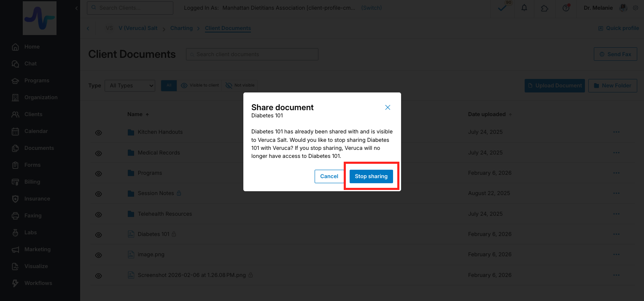Open more options for Medical Records
The height and width of the screenshot is (301, 644).
coord(616,152)
